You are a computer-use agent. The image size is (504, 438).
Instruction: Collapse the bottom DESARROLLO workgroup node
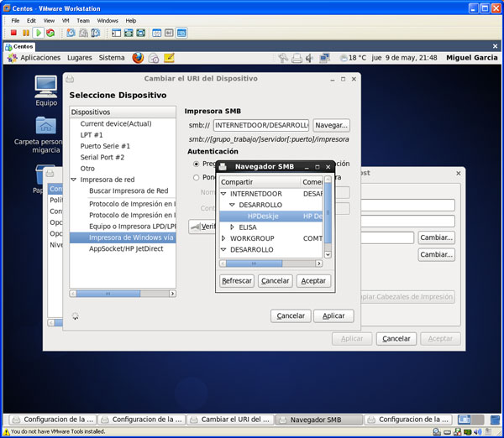[x=223, y=249]
